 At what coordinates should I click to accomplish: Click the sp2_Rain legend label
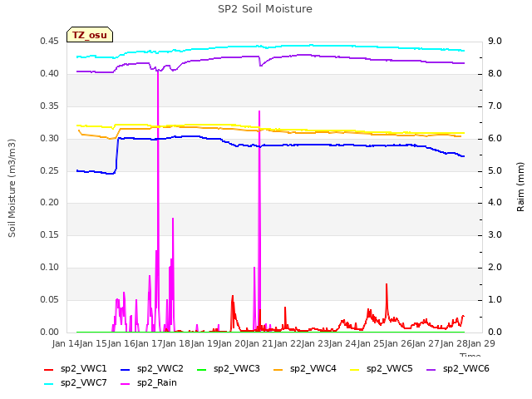pyautogui.click(x=157, y=382)
